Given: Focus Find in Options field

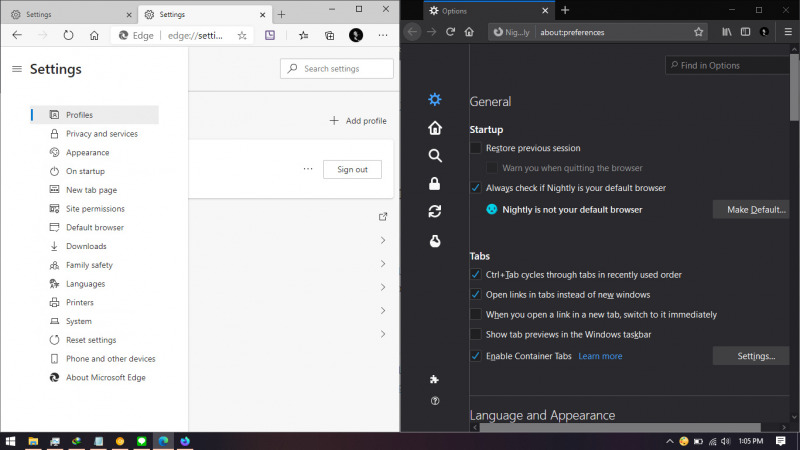Looking at the screenshot, I should coord(727,65).
